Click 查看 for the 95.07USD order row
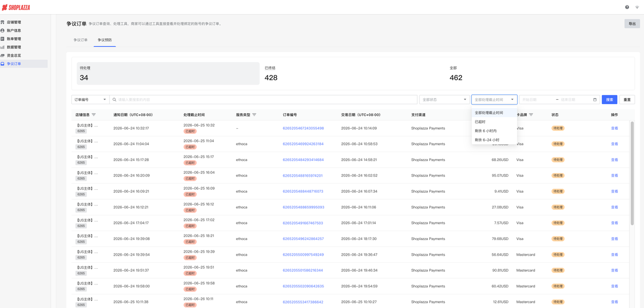This screenshot has width=644, height=308. click(x=614, y=176)
